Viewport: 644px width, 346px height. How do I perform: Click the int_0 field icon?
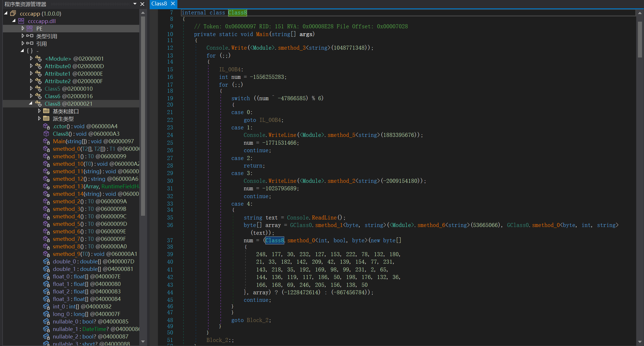coord(46,306)
